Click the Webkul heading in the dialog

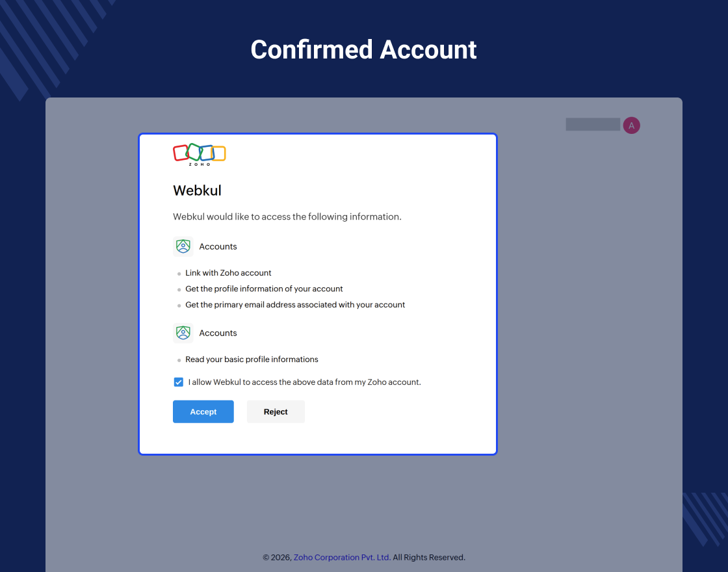[198, 190]
